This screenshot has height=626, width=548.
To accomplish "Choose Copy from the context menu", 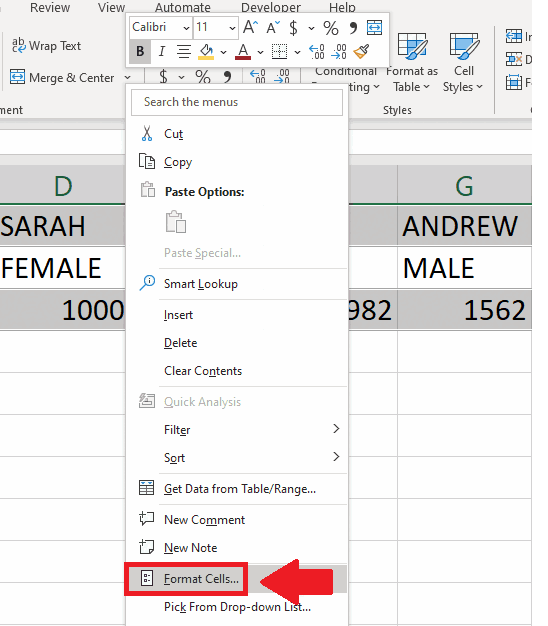I will coord(237,162).
